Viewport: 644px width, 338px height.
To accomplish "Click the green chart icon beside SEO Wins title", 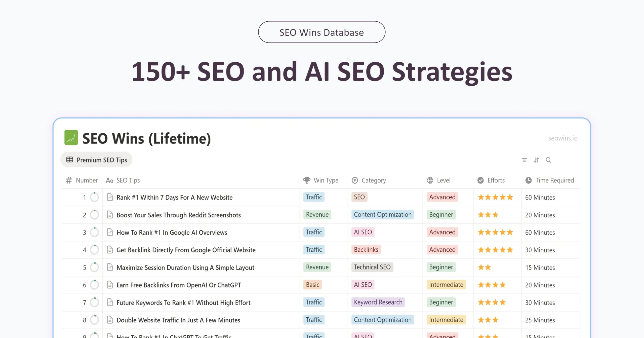I will click(71, 138).
